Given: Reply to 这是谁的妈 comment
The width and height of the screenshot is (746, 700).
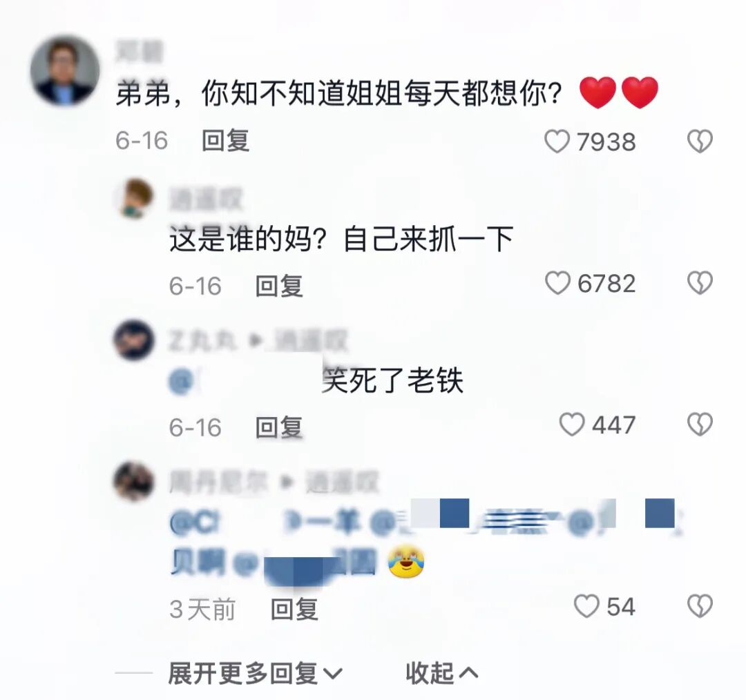Looking at the screenshot, I should [279, 286].
